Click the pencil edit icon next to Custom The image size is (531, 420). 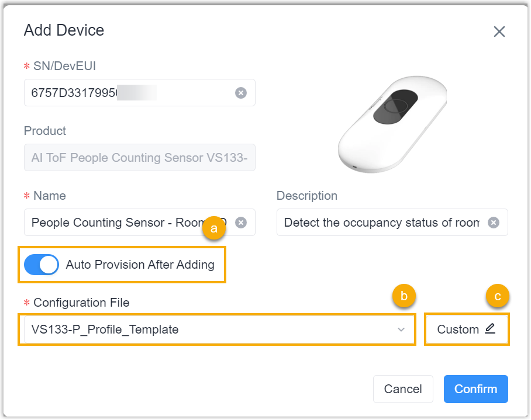click(491, 328)
